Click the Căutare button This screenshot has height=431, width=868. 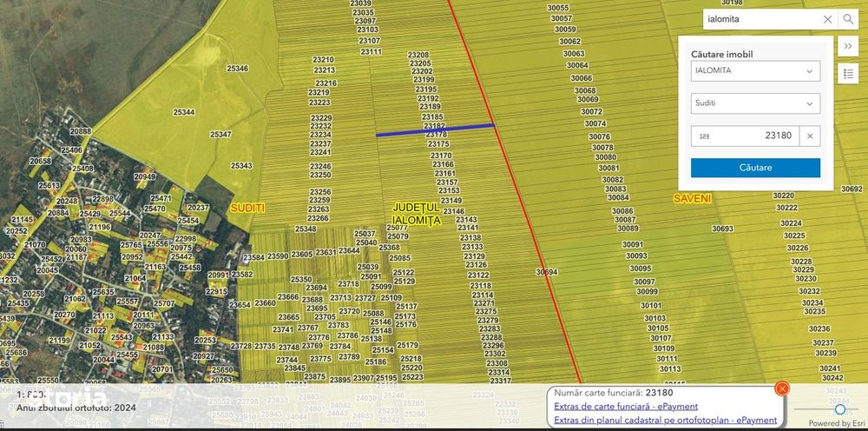pyautogui.click(x=755, y=168)
